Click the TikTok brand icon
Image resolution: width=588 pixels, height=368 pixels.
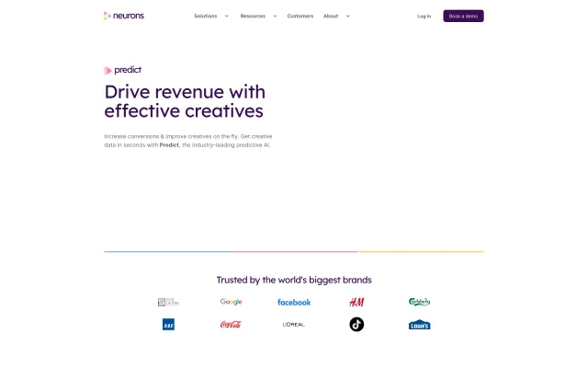tap(356, 325)
